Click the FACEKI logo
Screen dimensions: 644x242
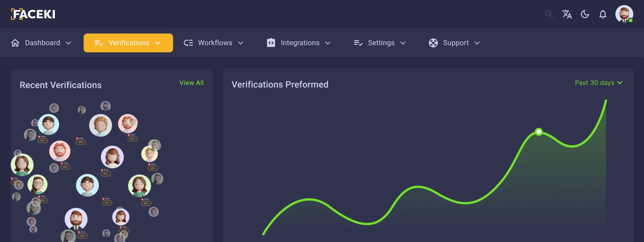(33, 14)
